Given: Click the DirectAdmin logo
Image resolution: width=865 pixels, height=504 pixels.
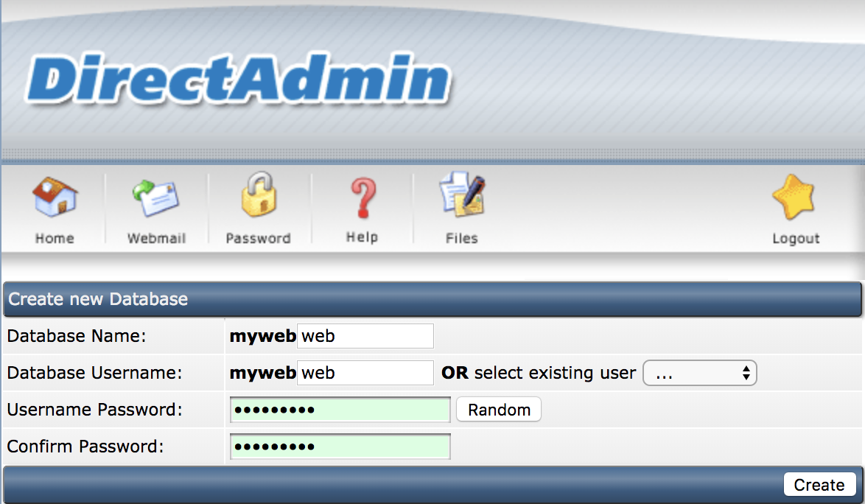Looking at the screenshot, I should pos(238,80).
